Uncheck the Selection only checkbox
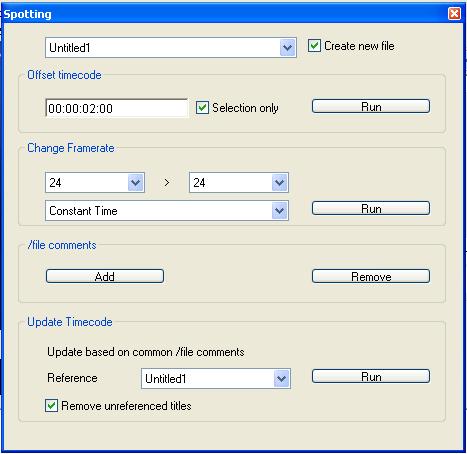Screen dimensions: 467x454 tap(202, 108)
